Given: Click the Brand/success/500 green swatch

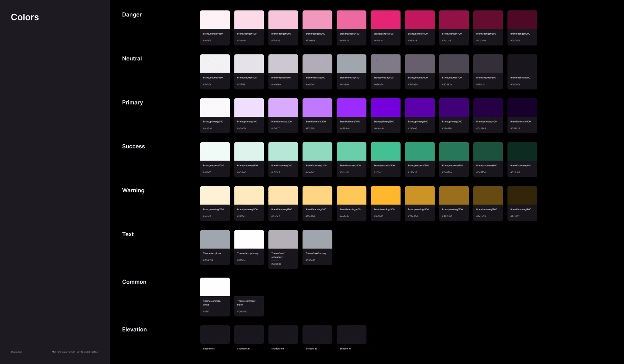Looking at the screenshot, I should pos(385,151).
